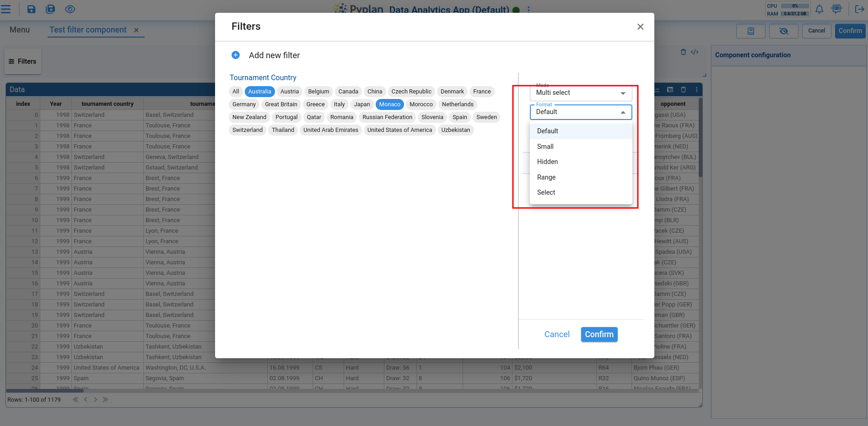This screenshot has height=426, width=868.
Task: Click Cancel in the Filters dialog
Action: (x=556, y=334)
